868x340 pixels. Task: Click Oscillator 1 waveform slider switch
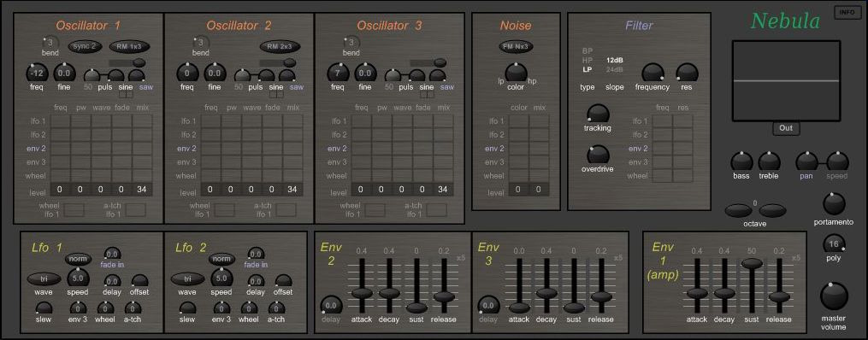[x=127, y=62]
